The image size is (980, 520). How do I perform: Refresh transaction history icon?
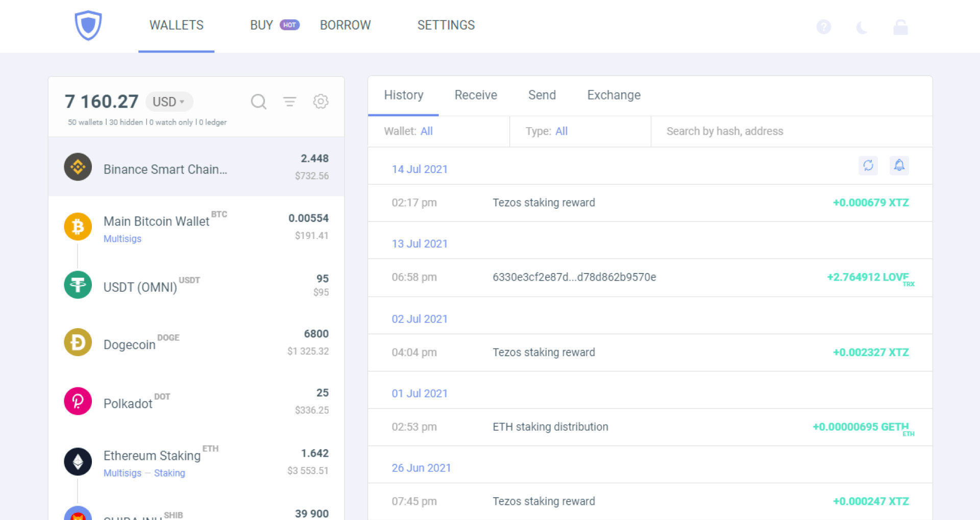coord(868,165)
